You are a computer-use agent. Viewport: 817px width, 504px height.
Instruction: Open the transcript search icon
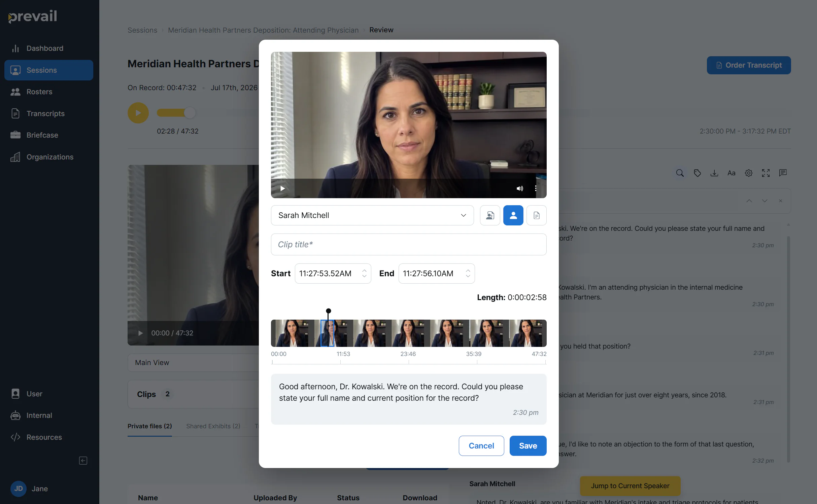(680, 173)
